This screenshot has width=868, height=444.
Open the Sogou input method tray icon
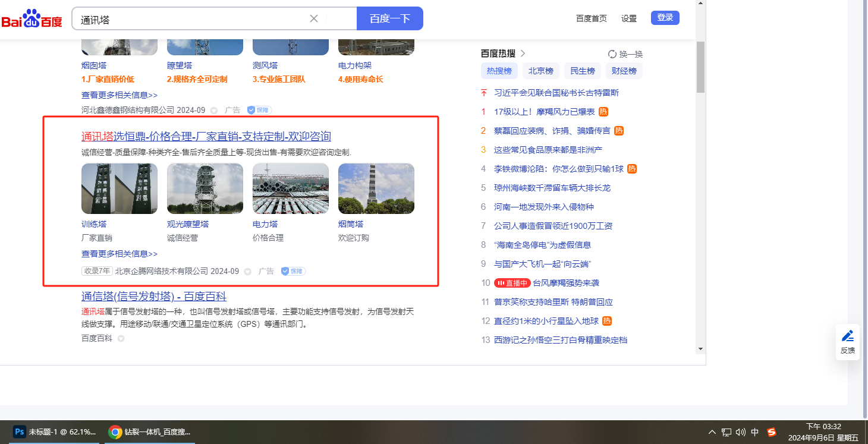pos(772,432)
